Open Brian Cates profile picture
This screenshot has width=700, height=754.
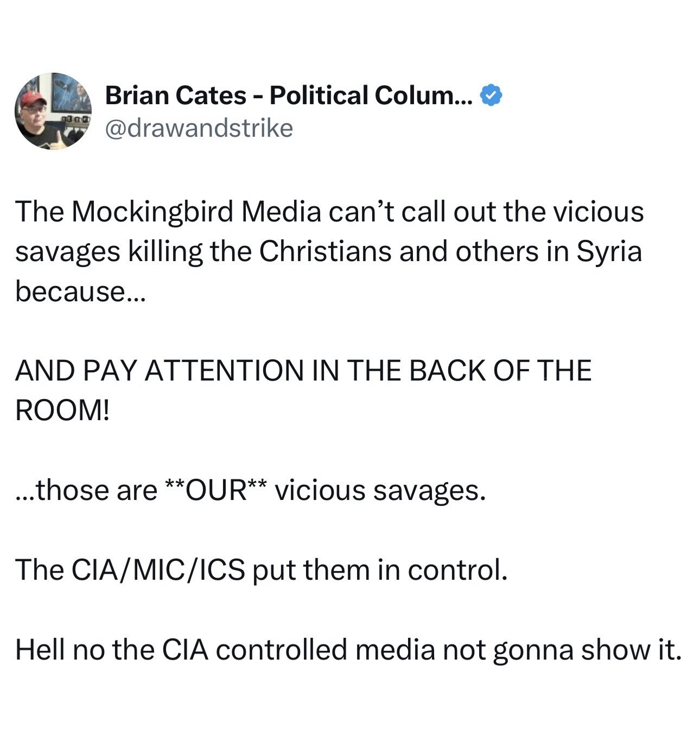(53, 111)
